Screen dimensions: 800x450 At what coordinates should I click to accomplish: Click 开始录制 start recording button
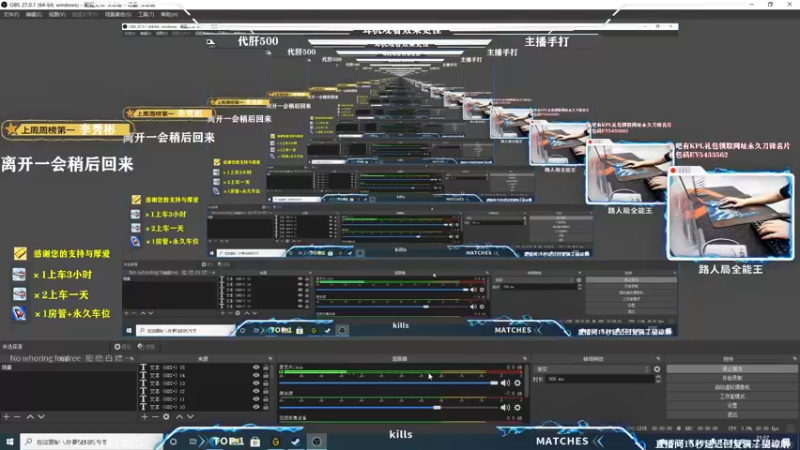732,378
